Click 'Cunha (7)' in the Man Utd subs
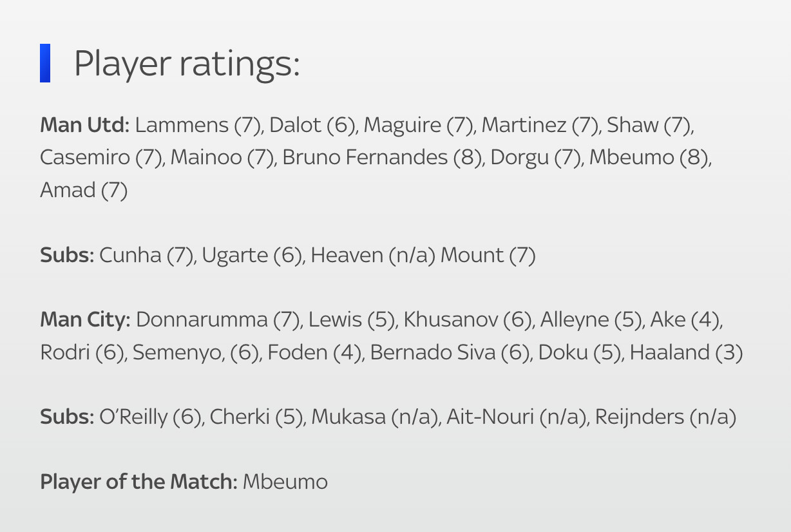The height and width of the screenshot is (532, 791). point(146,255)
